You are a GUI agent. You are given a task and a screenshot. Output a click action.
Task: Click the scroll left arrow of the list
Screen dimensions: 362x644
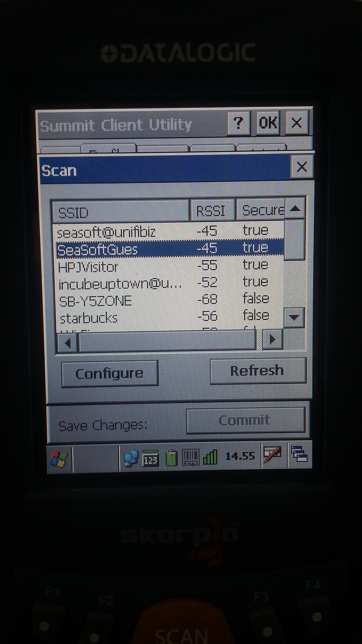pyautogui.click(x=67, y=343)
